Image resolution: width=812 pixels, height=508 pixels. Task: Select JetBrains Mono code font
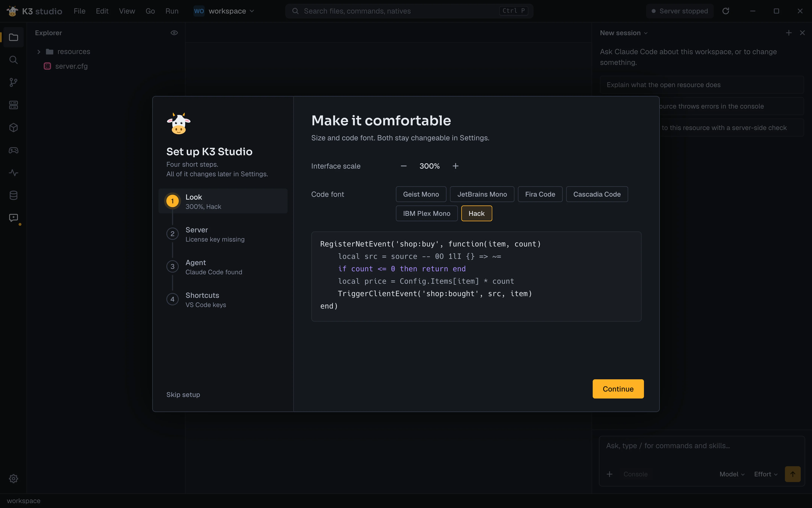482,194
